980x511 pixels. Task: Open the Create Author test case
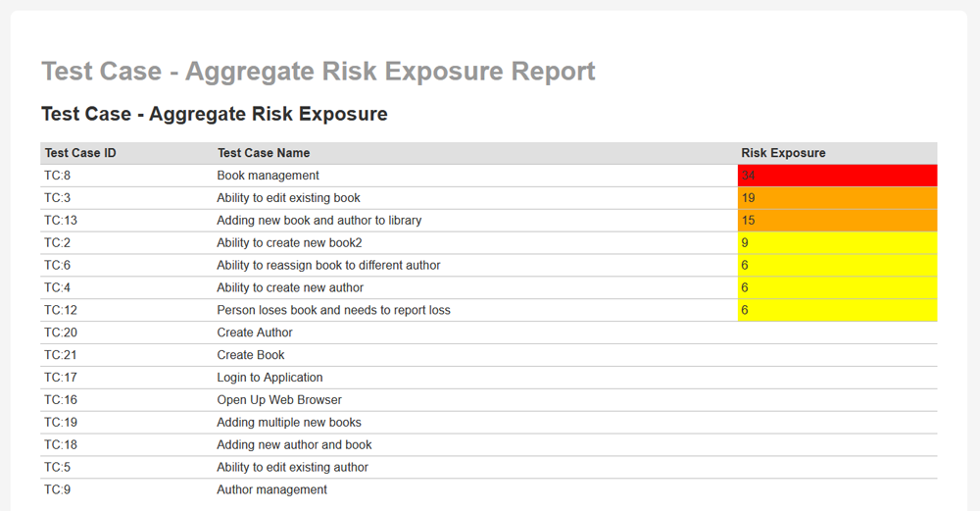point(255,333)
